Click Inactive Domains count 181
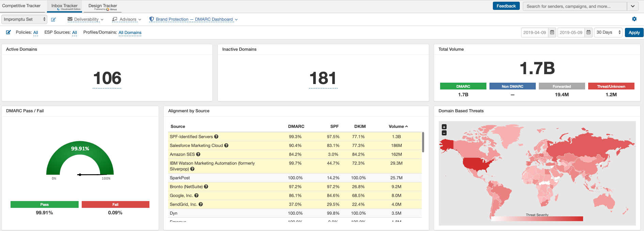The image size is (644, 231). point(323,78)
